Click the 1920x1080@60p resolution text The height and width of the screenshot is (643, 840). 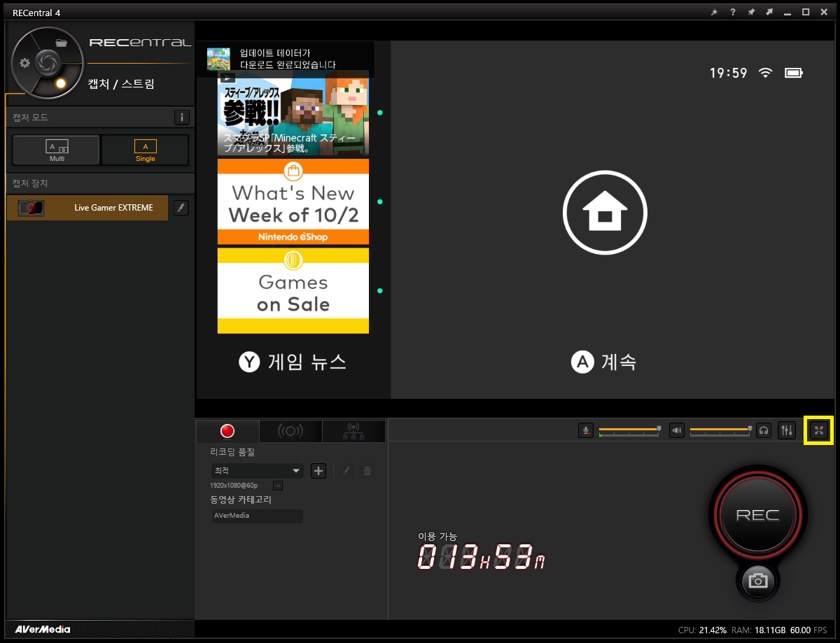point(234,485)
